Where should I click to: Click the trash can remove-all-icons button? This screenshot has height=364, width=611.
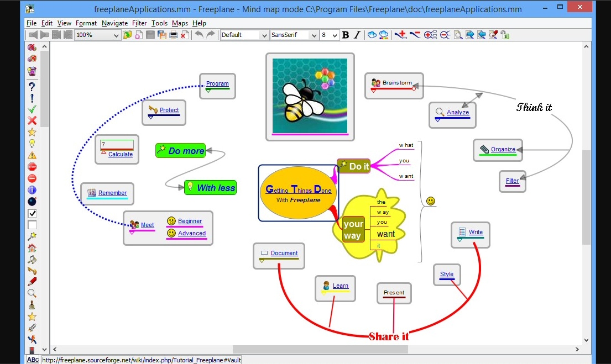tap(32, 71)
